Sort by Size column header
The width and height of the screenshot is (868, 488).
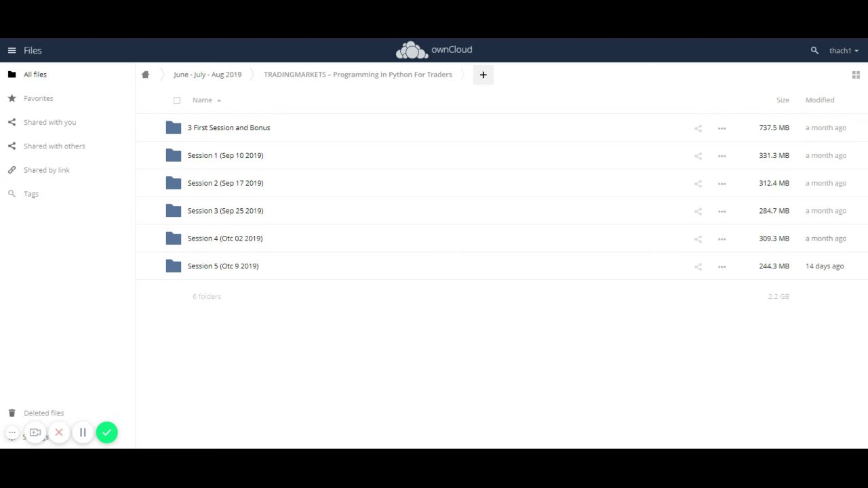[x=783, y=100]
